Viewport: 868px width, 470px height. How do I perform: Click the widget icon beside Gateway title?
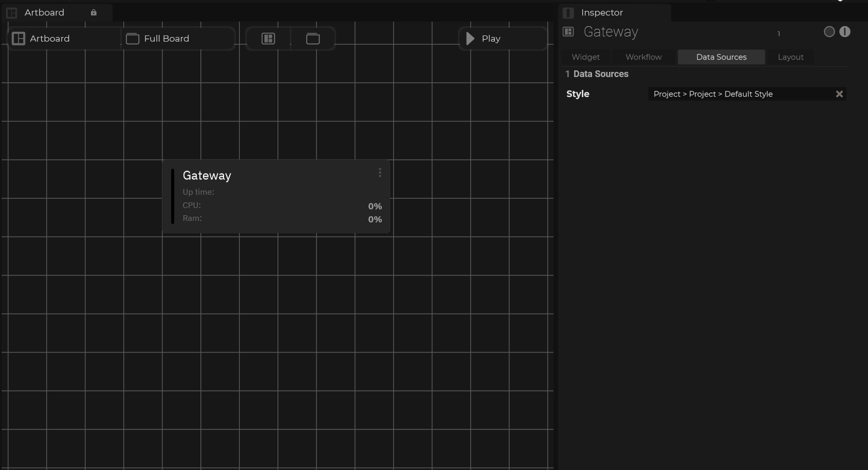[568, 32]
